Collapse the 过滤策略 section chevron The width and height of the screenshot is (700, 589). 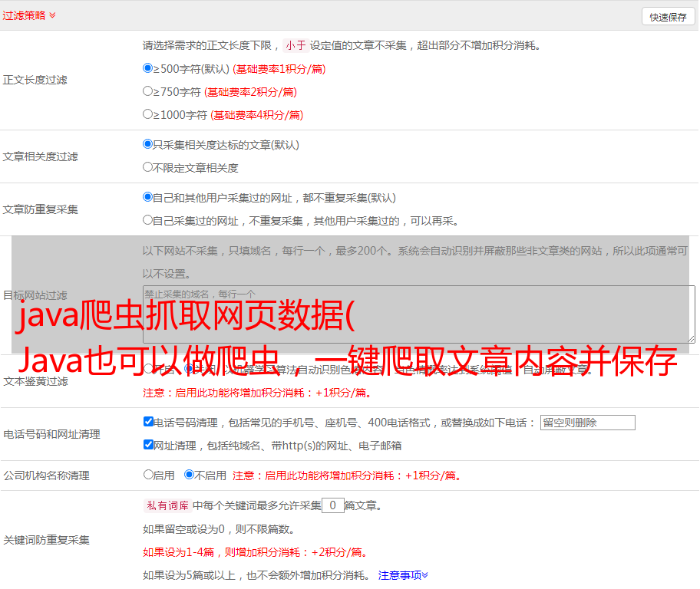(52, 15)
